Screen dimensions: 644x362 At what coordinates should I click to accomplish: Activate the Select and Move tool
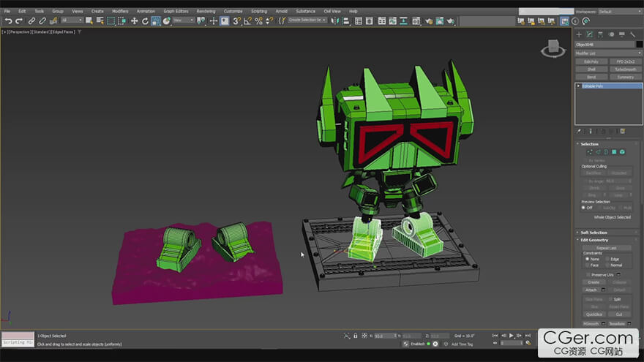(x=135, y=20)
